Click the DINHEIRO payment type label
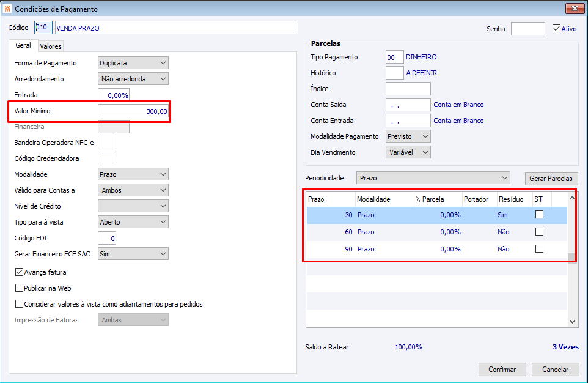The image size is (588, 383). (421, 57)
